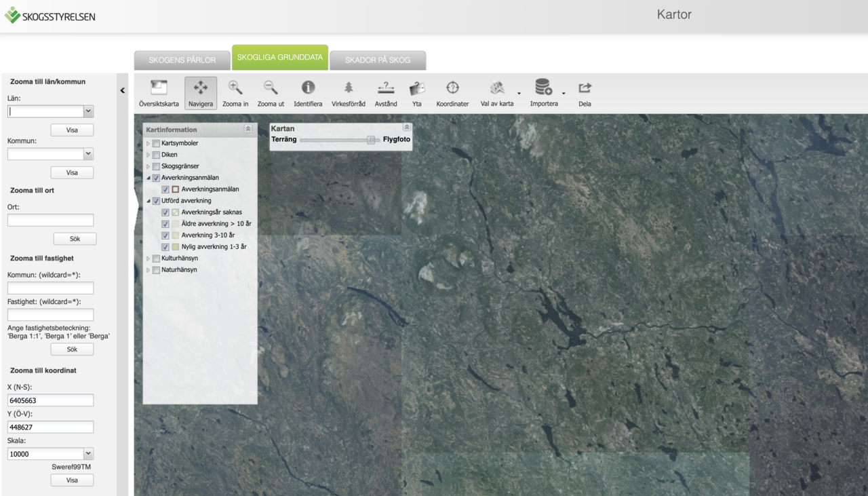Screen dimensions: 868x496
Task: Open the Skador på skog tab
Action: [378, 60]
